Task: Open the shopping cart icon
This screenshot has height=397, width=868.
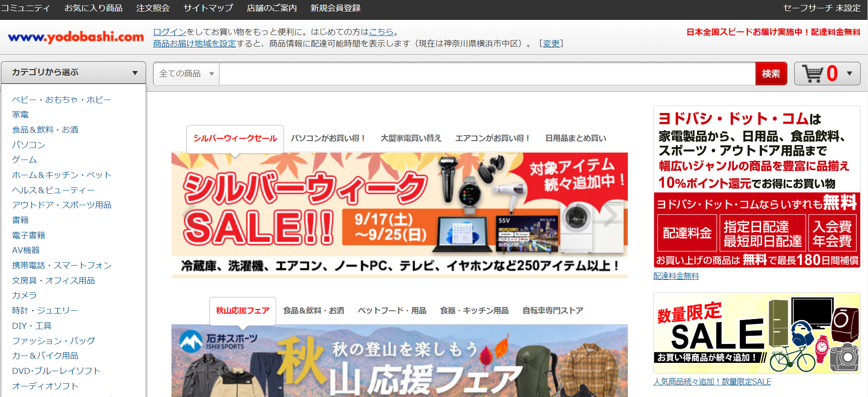Action: pos(813,73)
